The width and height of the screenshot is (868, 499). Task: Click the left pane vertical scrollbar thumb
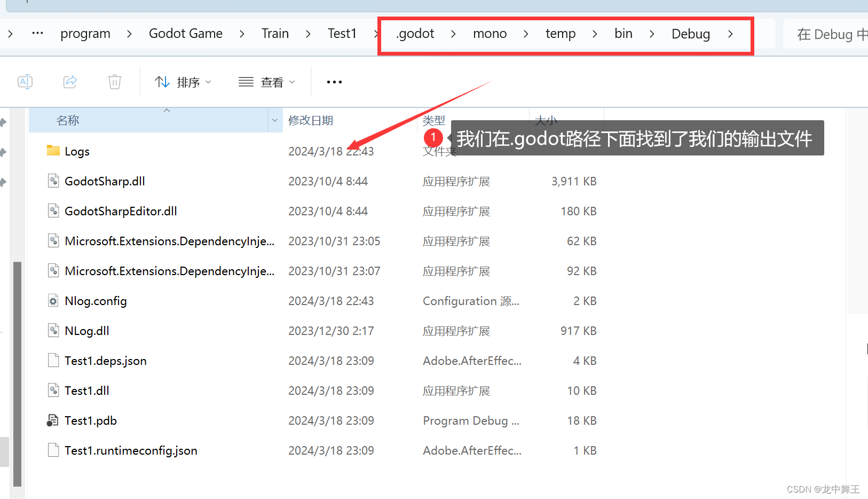(x=17, y=374)
